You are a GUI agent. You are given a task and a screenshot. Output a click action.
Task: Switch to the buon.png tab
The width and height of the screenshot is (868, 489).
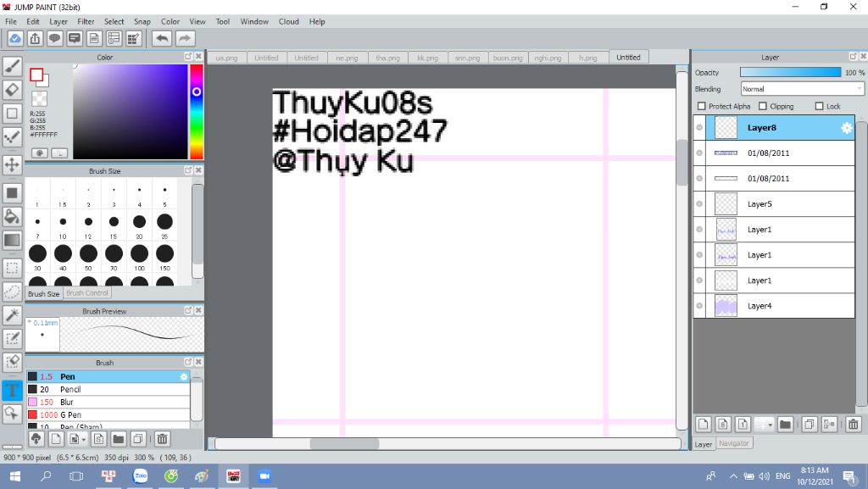pos(508,58)
